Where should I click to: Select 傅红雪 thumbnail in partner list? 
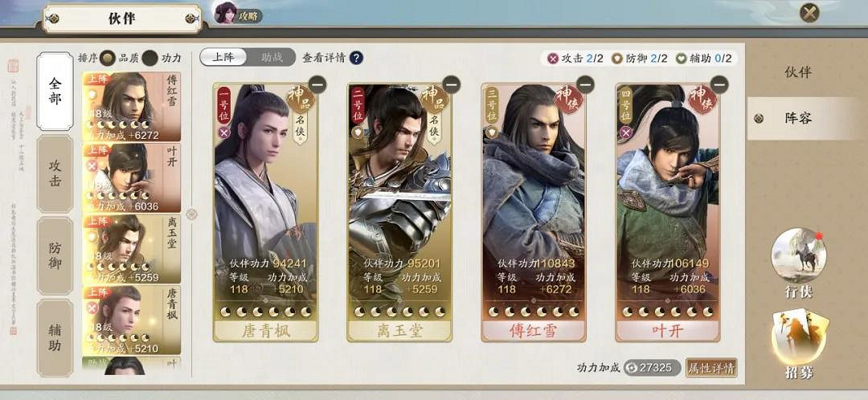pos(132,107)
